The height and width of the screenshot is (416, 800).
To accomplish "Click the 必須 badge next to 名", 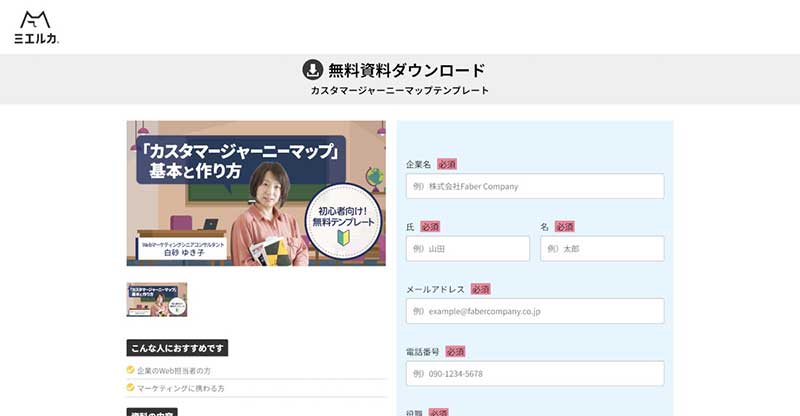I will point(565,227).
